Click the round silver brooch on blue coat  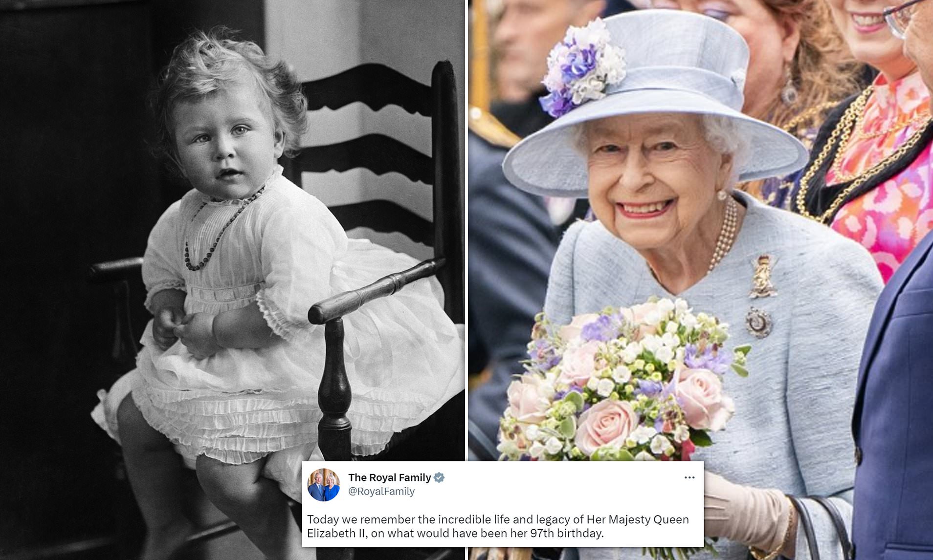[x=758, y=323]
